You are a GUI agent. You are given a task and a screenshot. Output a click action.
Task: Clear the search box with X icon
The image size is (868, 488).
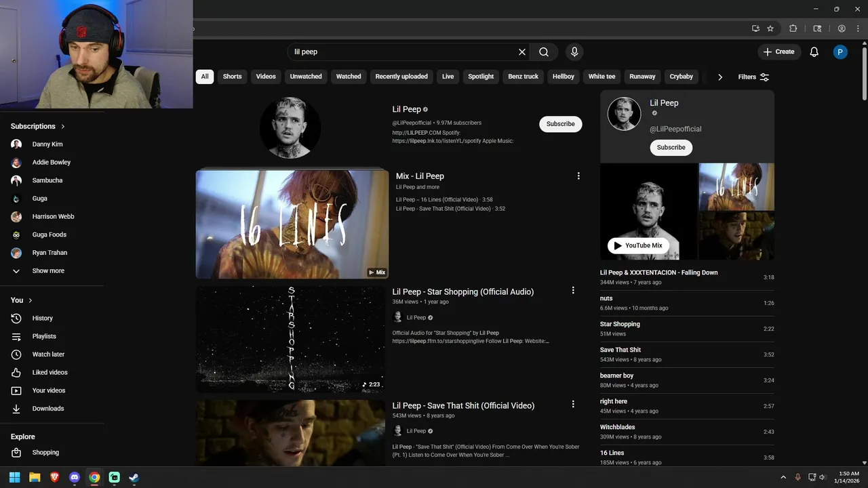coord(522,52)
